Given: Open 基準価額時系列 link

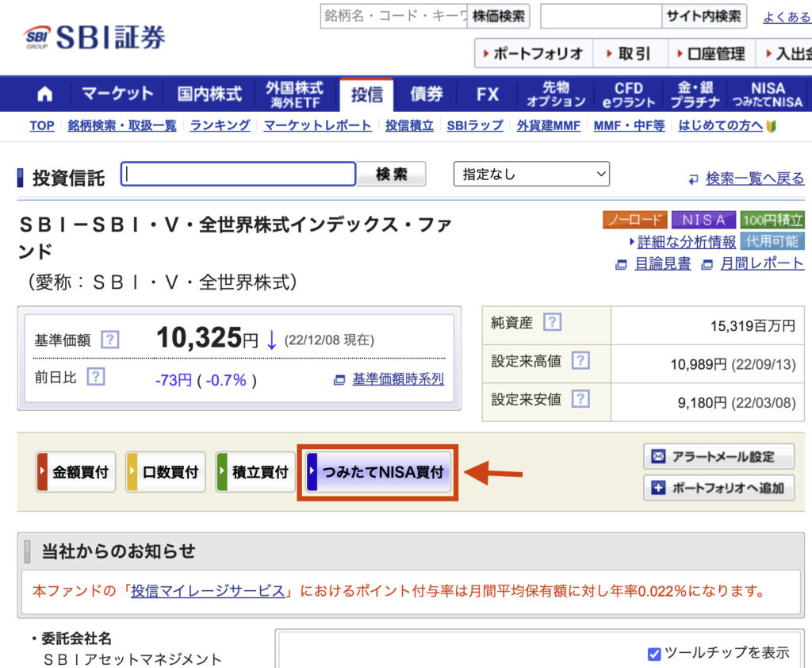Looking at the screenshot, I should coord(398,379).
